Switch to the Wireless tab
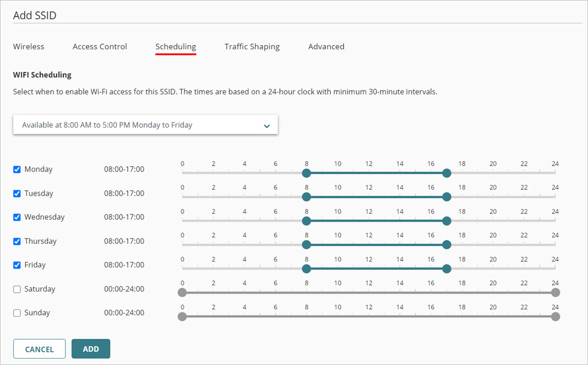588x365 pixels. point(28,47)
